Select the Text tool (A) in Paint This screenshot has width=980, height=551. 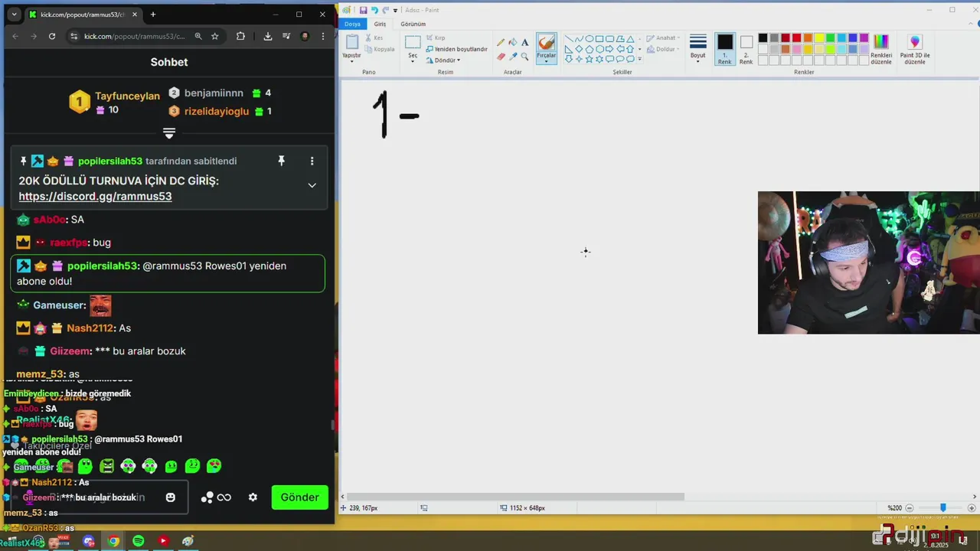pos(524,43)
